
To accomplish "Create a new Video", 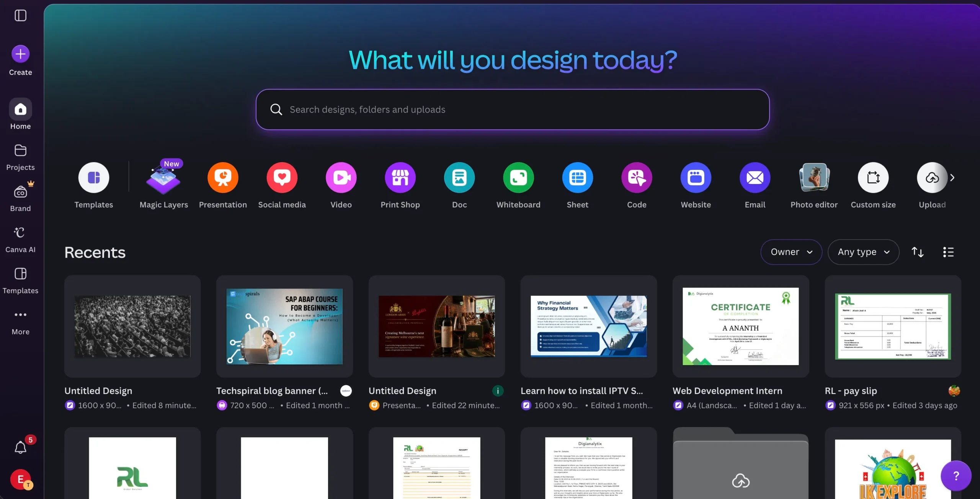I will click(x=341, y=186).
